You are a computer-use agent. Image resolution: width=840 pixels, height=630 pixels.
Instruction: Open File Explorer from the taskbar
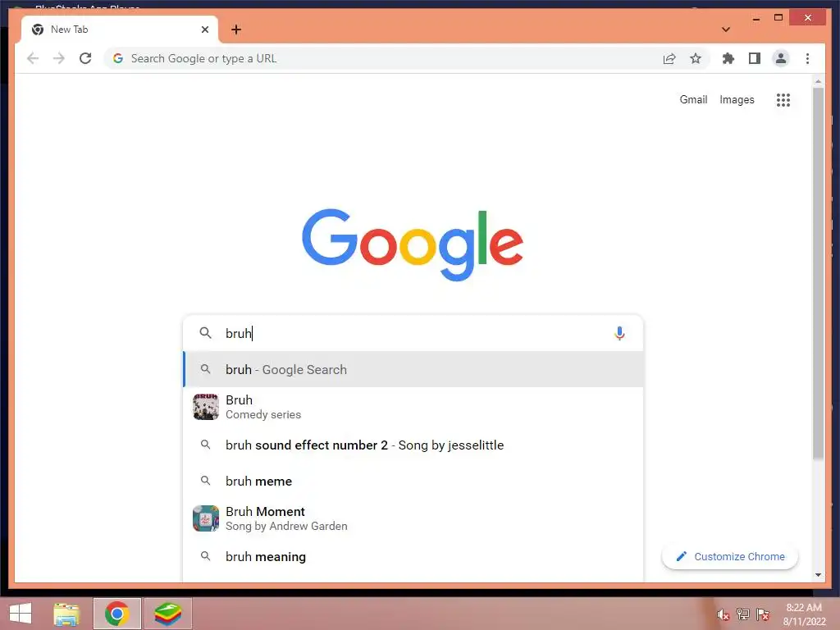tap(66, 614)
